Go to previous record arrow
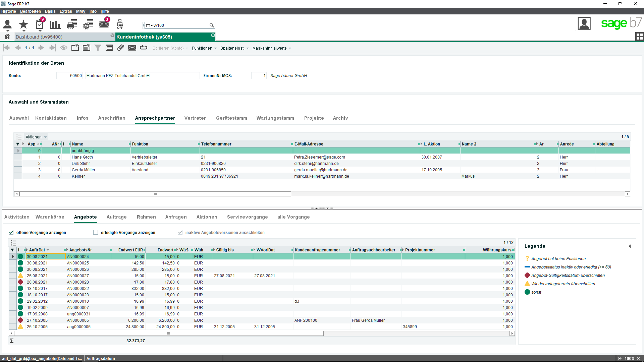This screenshot has width=644, height=362. pyautogui.click(x=18, y=48)
